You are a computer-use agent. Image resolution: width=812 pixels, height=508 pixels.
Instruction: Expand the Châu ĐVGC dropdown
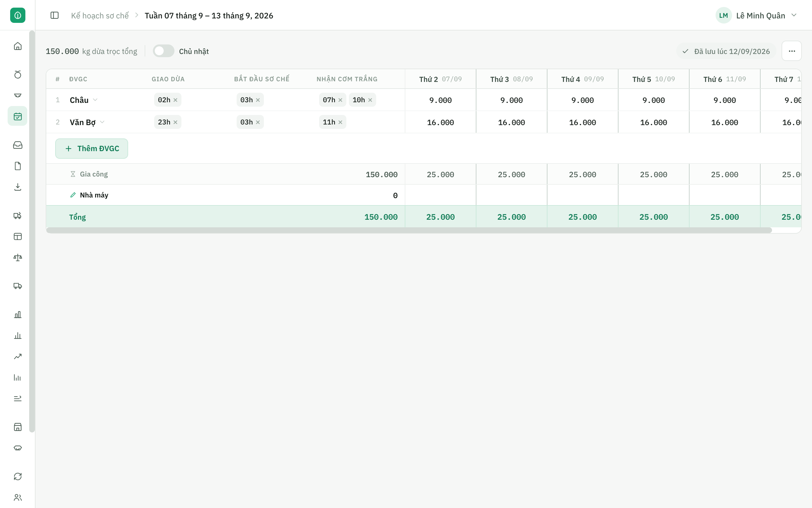click(x=95, y=100)
